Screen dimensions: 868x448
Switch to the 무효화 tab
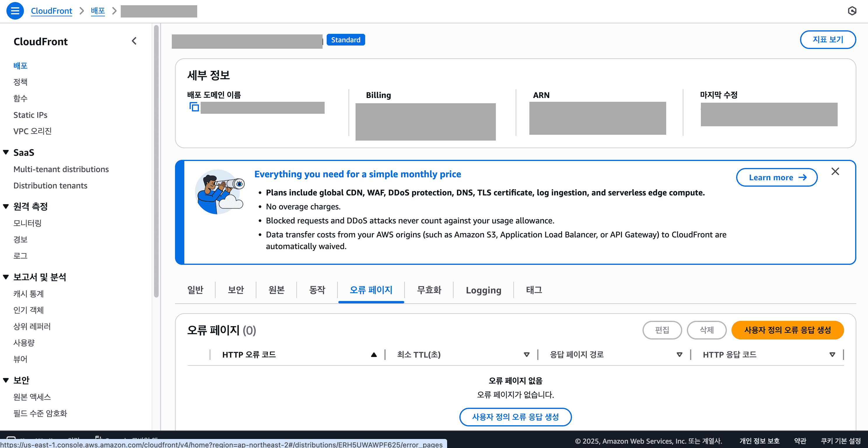(x=429, y=290)
